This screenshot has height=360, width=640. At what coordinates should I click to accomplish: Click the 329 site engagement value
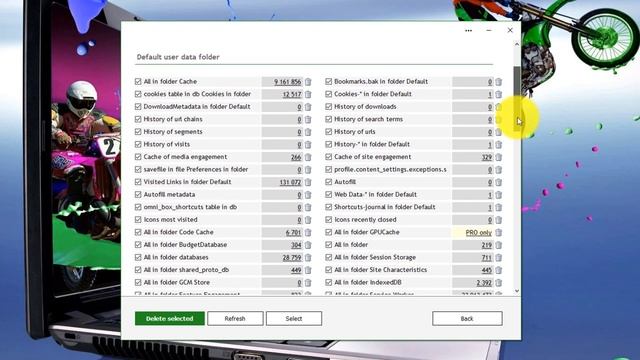click(487, 157)
